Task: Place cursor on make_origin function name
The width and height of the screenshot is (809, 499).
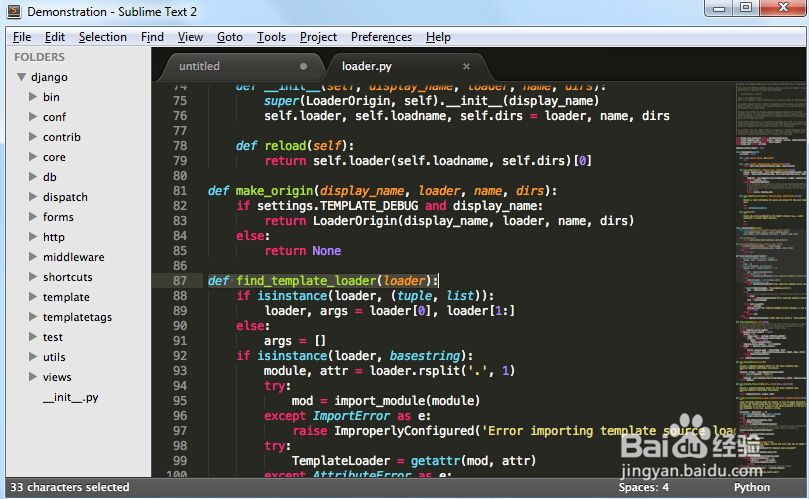Action: pyautogui.click(x=274, y=191)
